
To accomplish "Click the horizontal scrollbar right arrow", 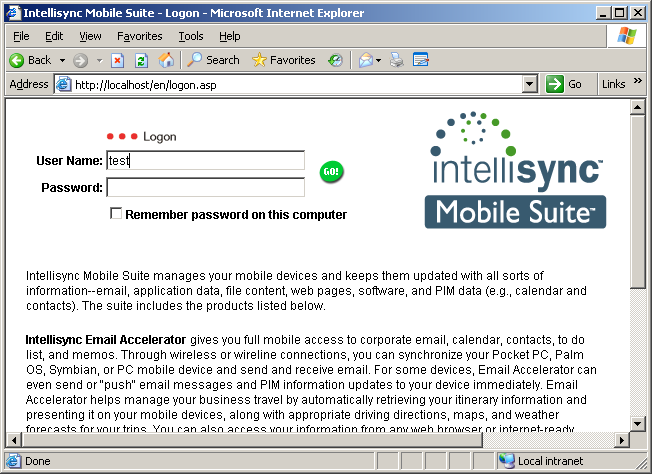I will coord(622,440).
